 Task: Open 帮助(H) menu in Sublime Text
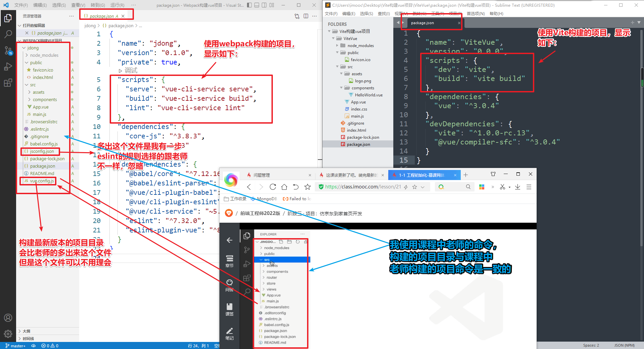pos(496,13)
